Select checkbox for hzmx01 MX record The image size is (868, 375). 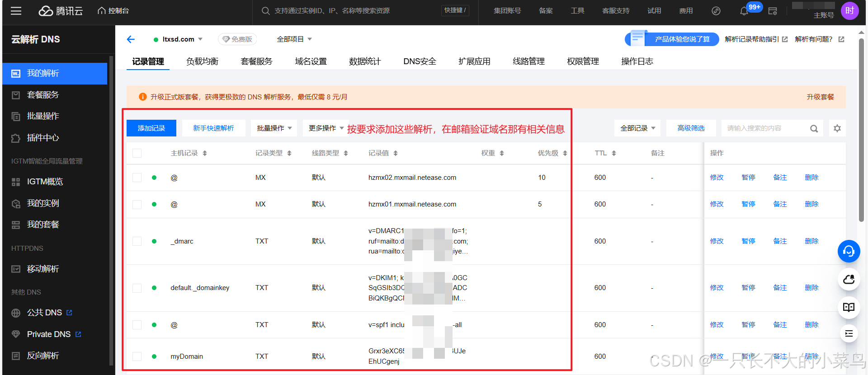137,204
